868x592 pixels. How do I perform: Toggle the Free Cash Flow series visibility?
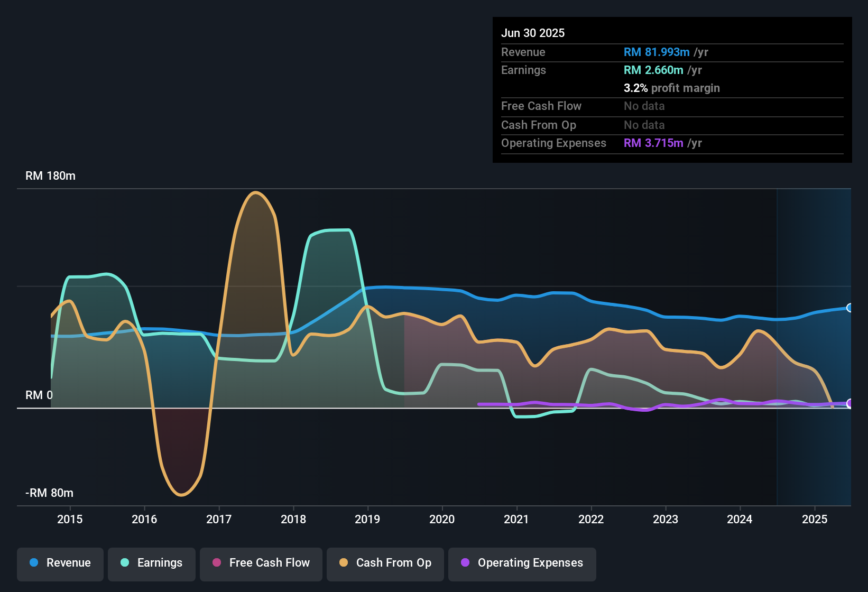[261, 563]
